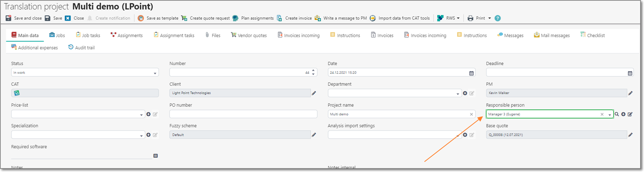Click the plus icon next to Price-list

click(148, 114)
